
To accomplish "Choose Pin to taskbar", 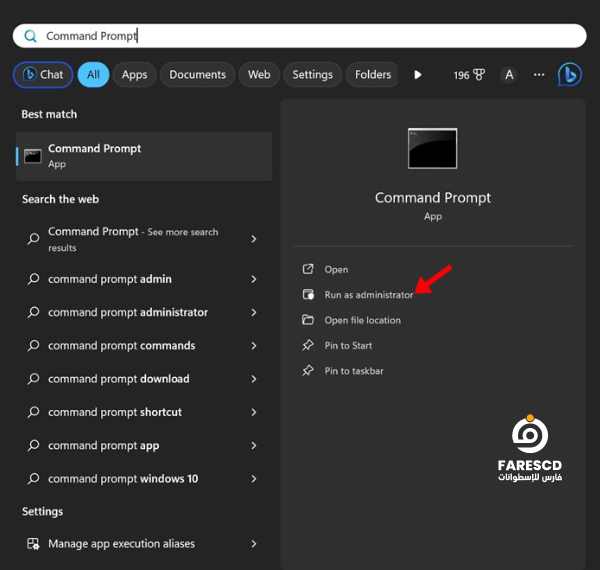I will click(354, 371).
